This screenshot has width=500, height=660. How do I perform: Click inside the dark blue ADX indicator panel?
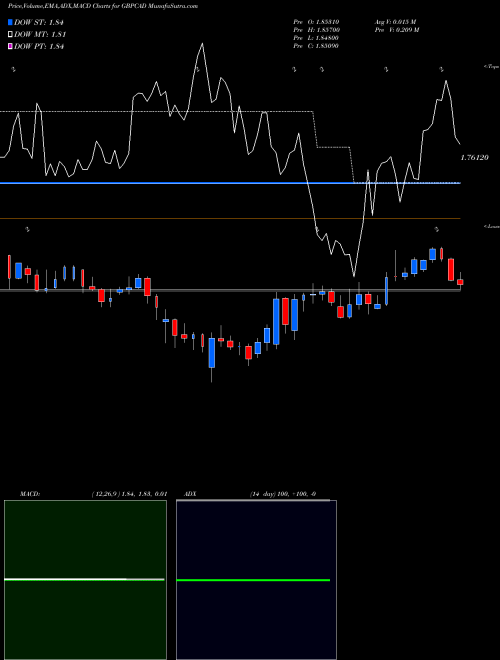256,580
